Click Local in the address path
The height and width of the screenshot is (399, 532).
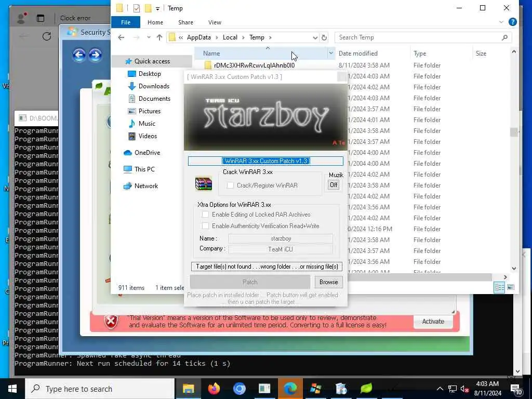pyautogui.click(x=230, y=37)
